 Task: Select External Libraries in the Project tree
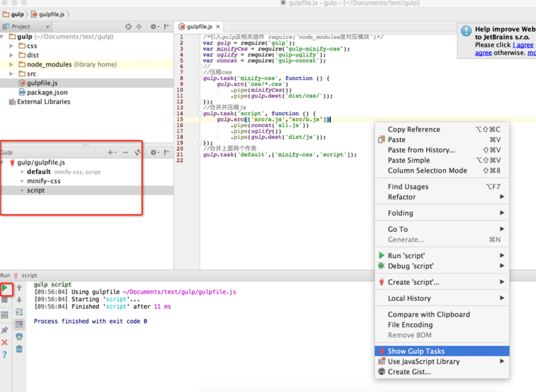pos(44,101)
